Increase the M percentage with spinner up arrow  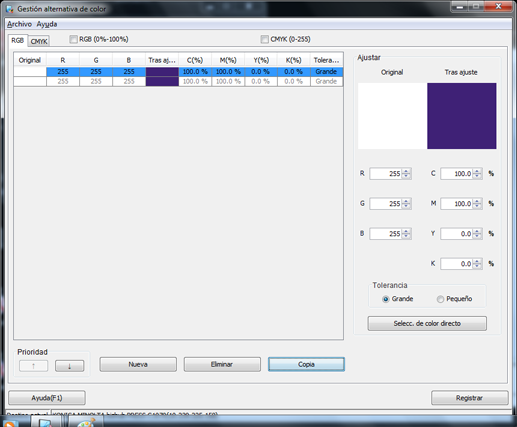coord(477,201)
